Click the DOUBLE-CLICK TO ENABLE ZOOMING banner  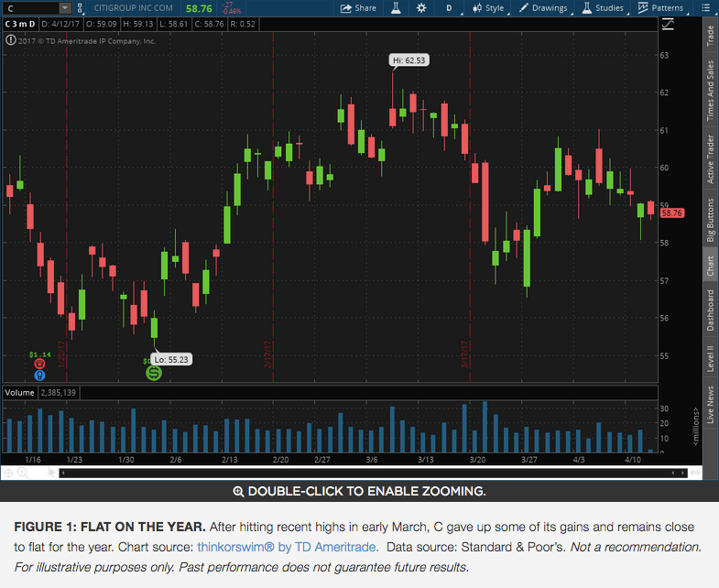(x=359, y=491)
